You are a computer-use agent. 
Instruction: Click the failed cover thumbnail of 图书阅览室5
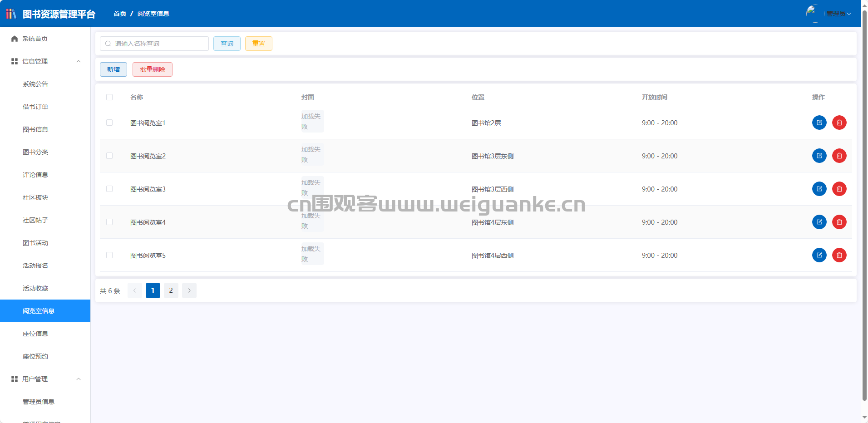[312, 254]
